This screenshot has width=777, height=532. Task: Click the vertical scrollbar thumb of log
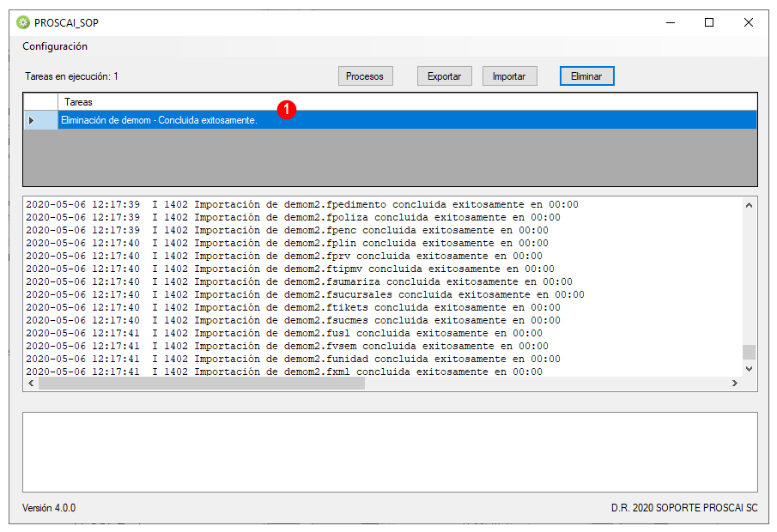point(749,352)
